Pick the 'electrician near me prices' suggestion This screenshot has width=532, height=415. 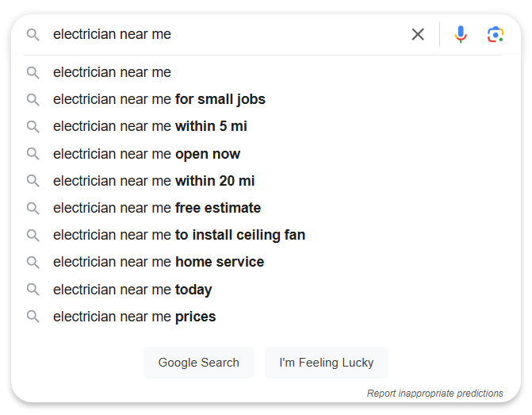pos(134,317)
